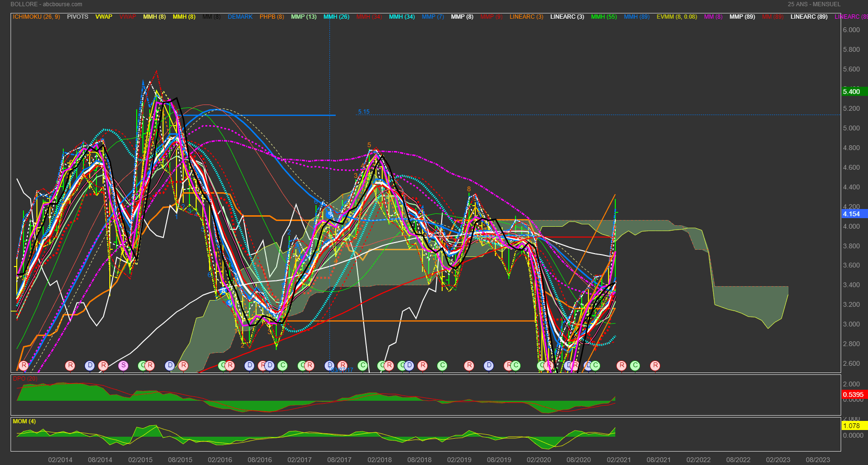This screenshot has height=465, width=868.
Task: Click the 02/2017 date axis label
Action: 300,460
